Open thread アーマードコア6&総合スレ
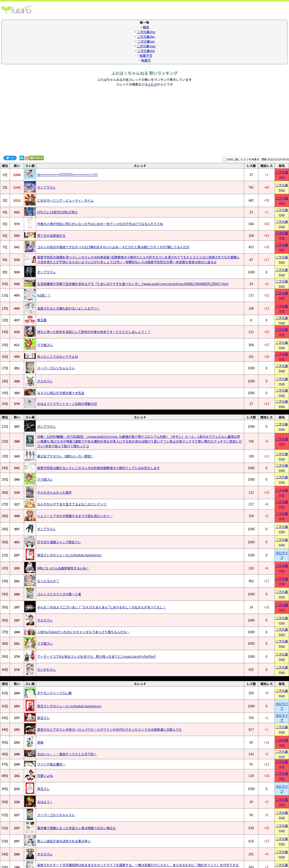289x868 pixels. [96, 656]
